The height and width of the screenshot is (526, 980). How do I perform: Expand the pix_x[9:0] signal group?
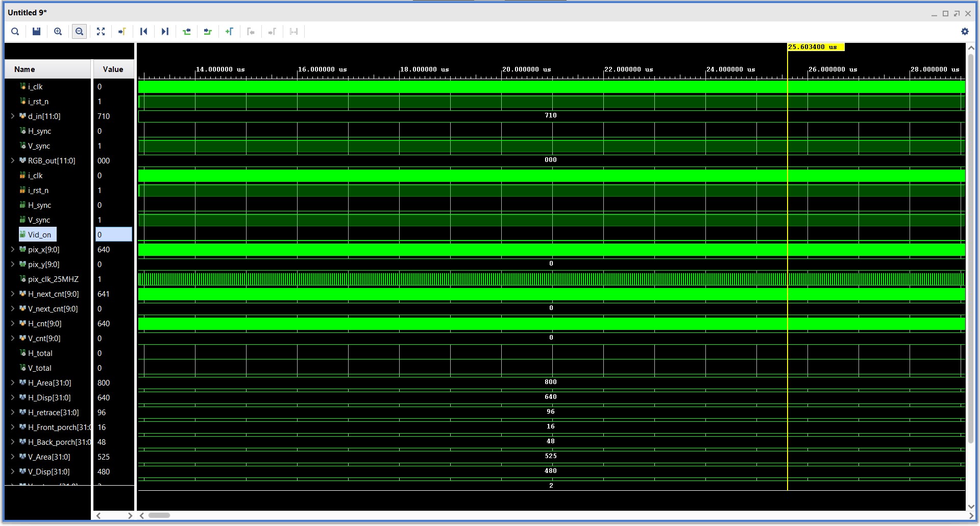pos(13,250)
